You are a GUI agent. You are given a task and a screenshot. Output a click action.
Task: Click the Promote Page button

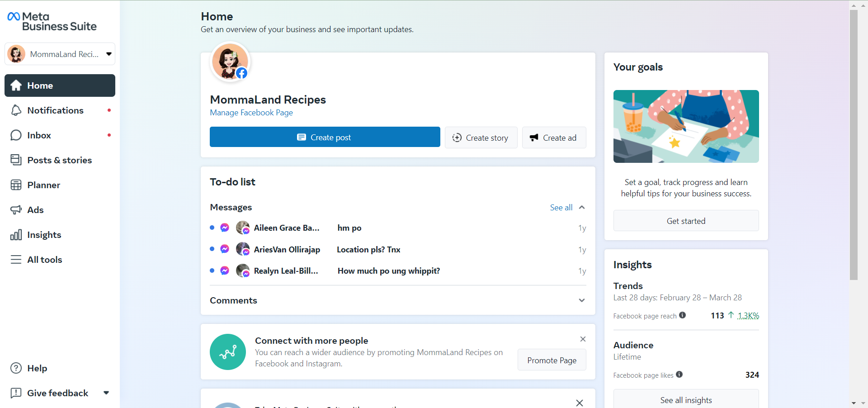point(552,360)
